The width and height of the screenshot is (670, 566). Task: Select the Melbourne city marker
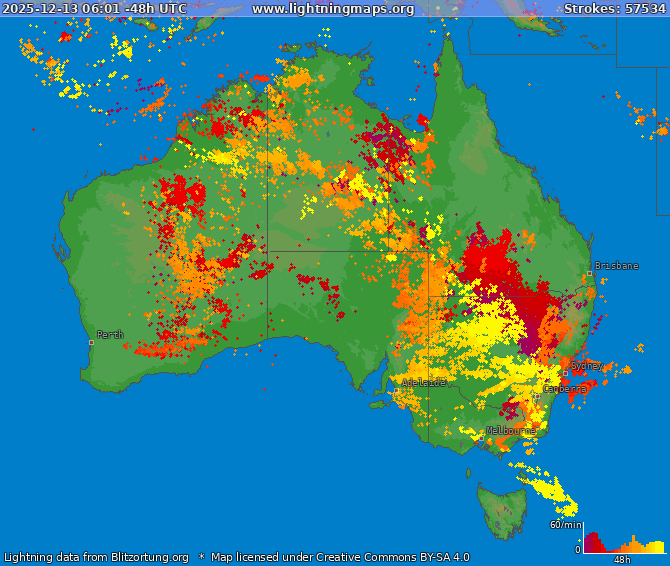pyautogui.click(x=482, y=437)
